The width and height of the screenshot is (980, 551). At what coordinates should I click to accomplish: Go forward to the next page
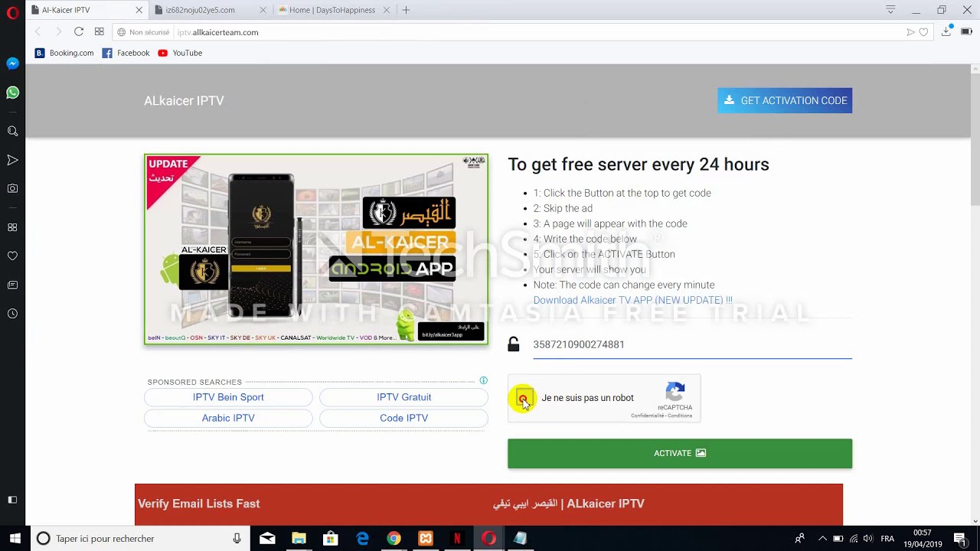(58, 31)
